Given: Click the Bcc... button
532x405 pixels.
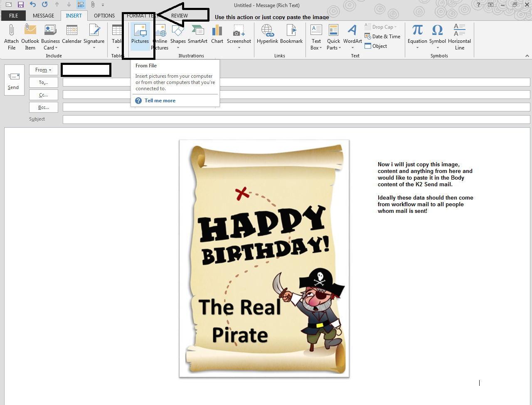Looking at the screenshot, I should pyautogui.click(x=43, y=107).
